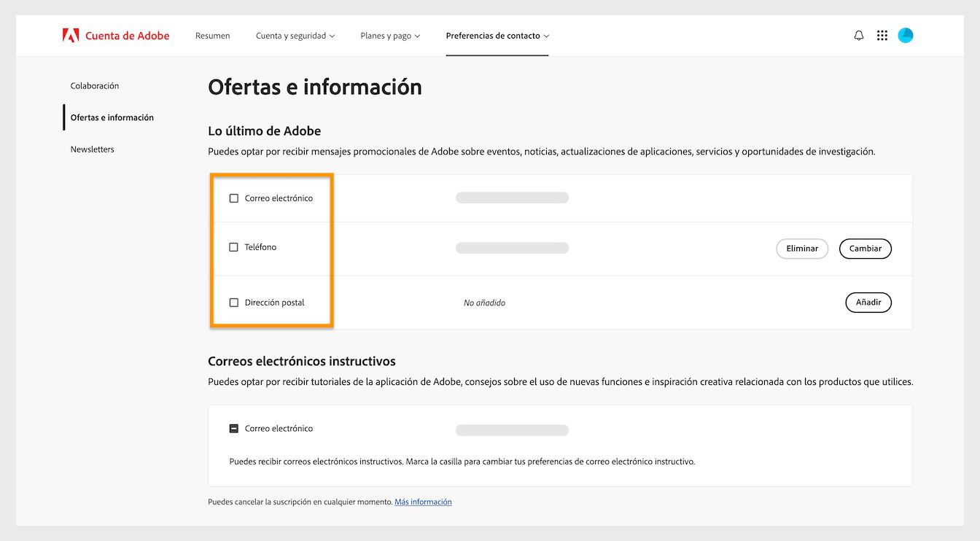Open the Más información link

pyautogui.click(x=423, y=502)
